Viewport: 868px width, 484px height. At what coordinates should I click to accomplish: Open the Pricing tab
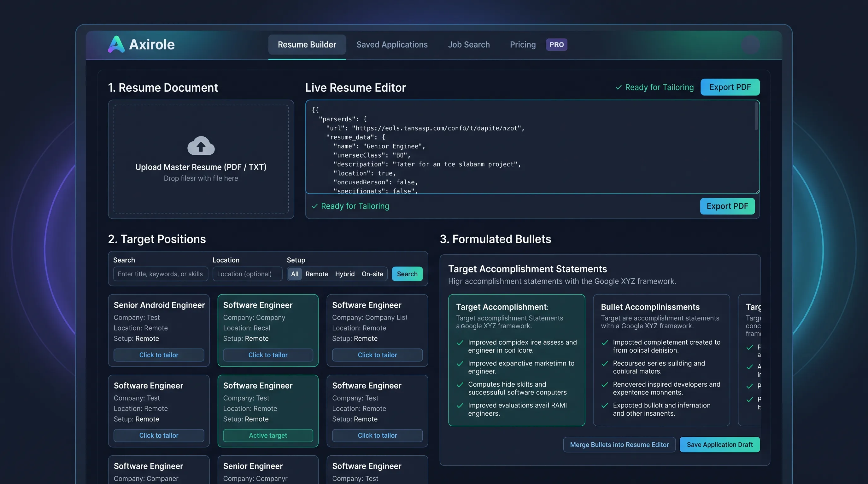point(523,44)
